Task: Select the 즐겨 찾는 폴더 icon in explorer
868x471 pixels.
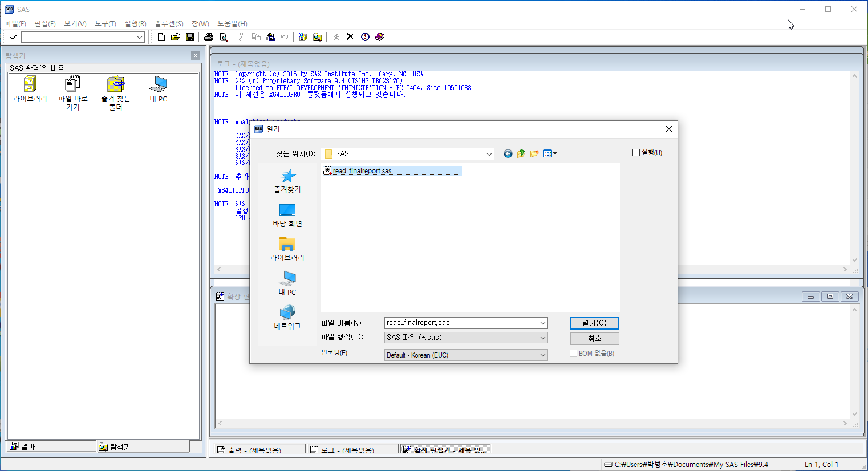Action: point(116,94)
